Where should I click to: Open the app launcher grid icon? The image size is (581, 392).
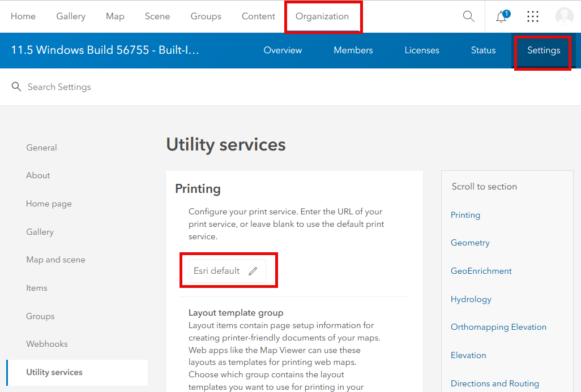(x=532, y=16)
